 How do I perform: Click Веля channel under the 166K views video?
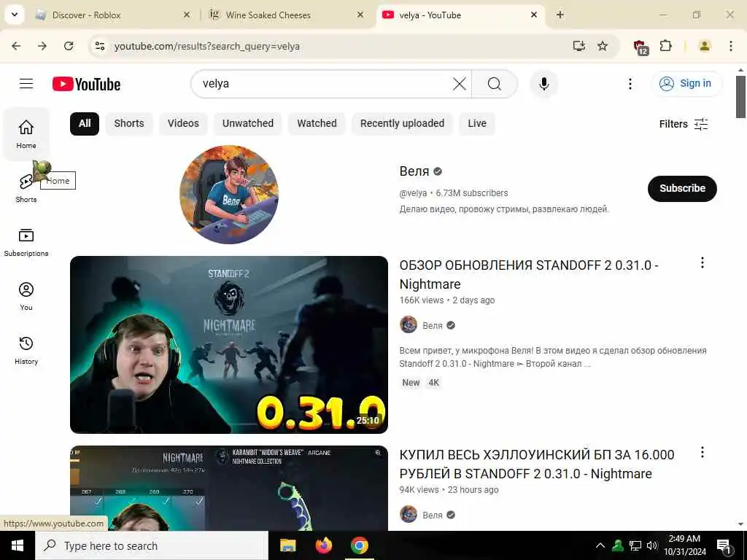[432, 326]
